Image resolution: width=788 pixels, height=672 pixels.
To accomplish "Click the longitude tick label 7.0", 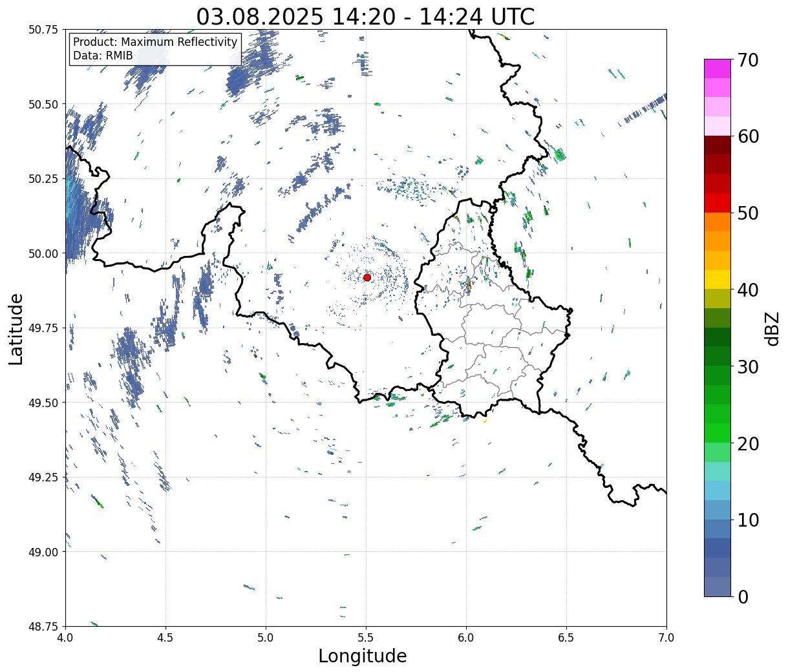I will 666,637.
